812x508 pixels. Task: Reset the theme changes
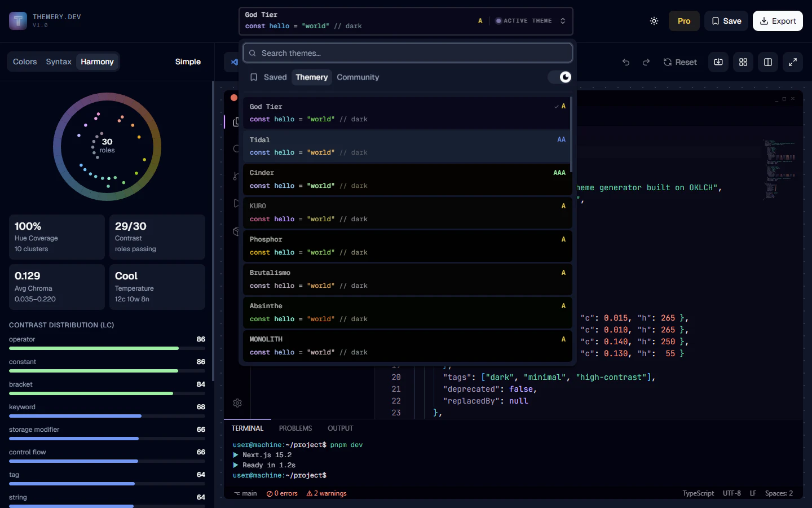(680, 62)
